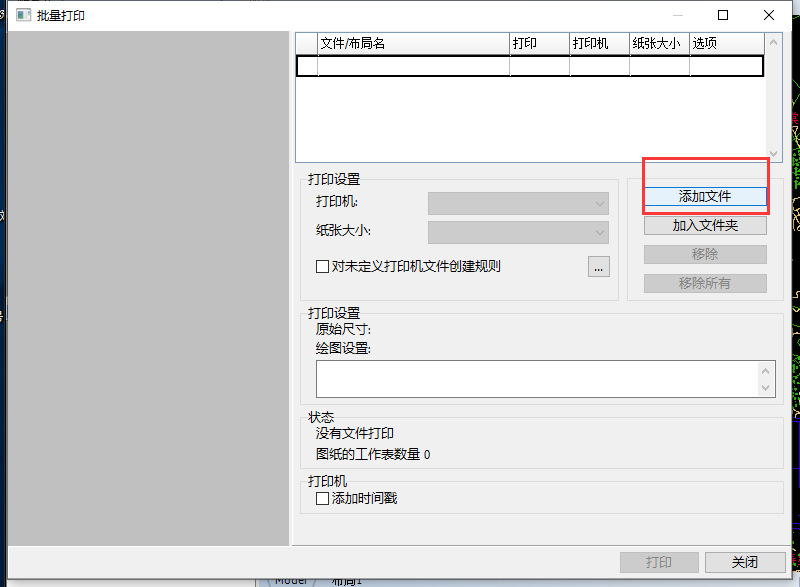Click the 关闭 button
This screenshot has width=800, height=587.
coord(745,562)
